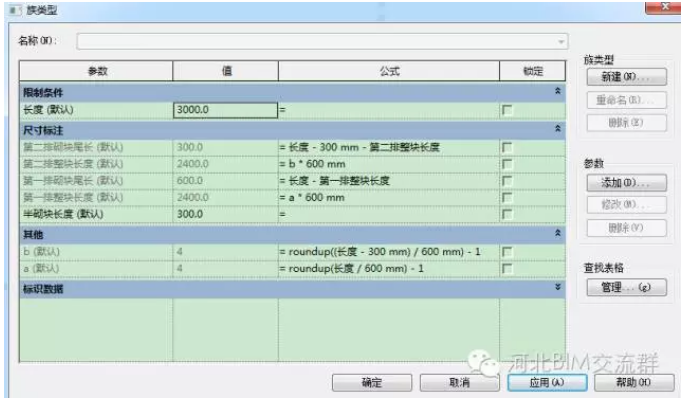Select the 第二排砌块尾长 (默认) parameter name
This screenshot has height=401, width=689.
[73, 148]
